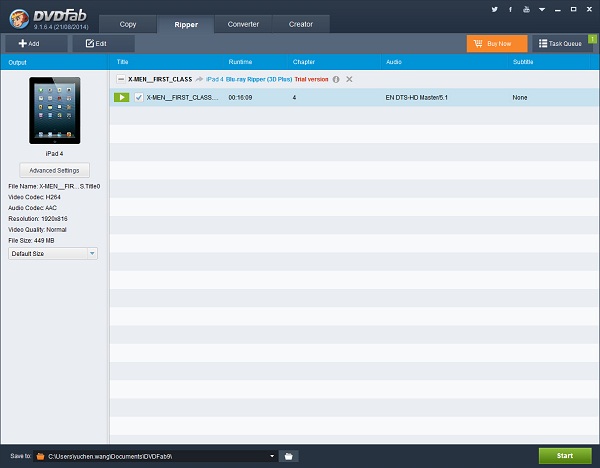Remove X-MEN__FIRST_CLASS source with X icon

[x=349, y=79]
